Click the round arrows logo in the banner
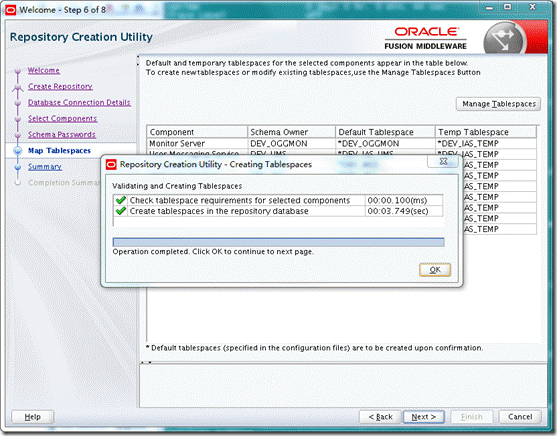 click(x=504, y=39)
